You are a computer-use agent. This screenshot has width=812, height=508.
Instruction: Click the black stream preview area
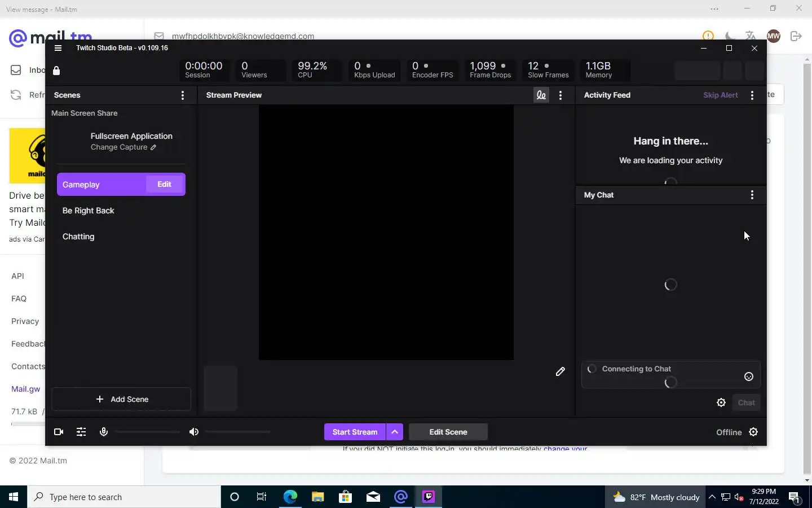click(x=386, y=232)
